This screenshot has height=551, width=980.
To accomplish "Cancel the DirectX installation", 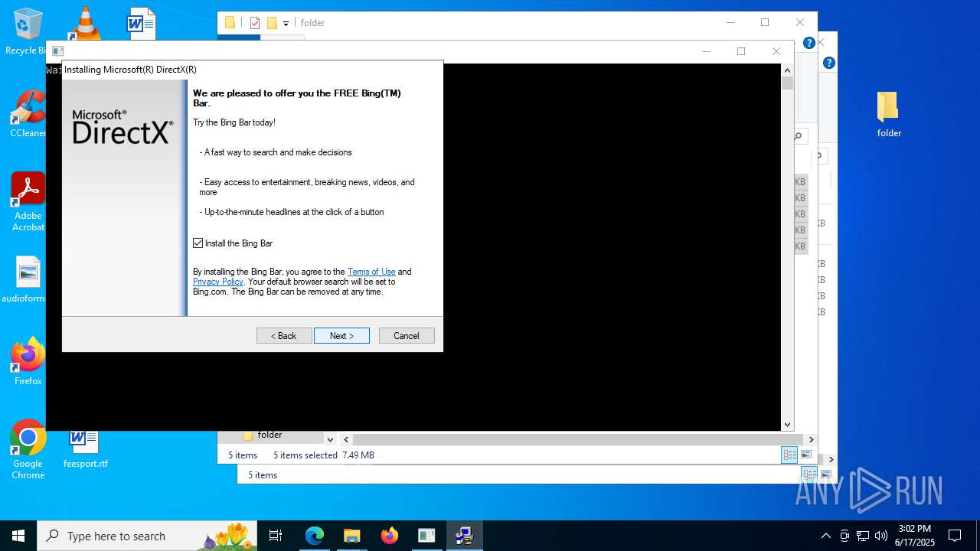I will (x=407, y=336).
